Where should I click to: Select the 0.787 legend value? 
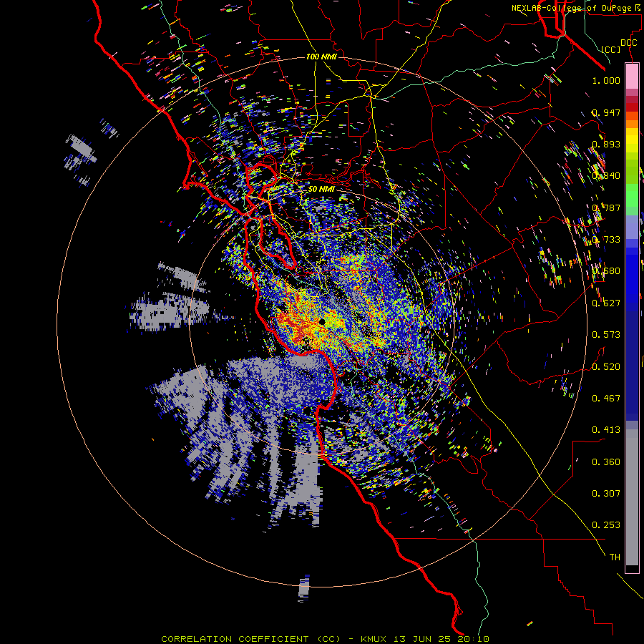tap(606, 208)
